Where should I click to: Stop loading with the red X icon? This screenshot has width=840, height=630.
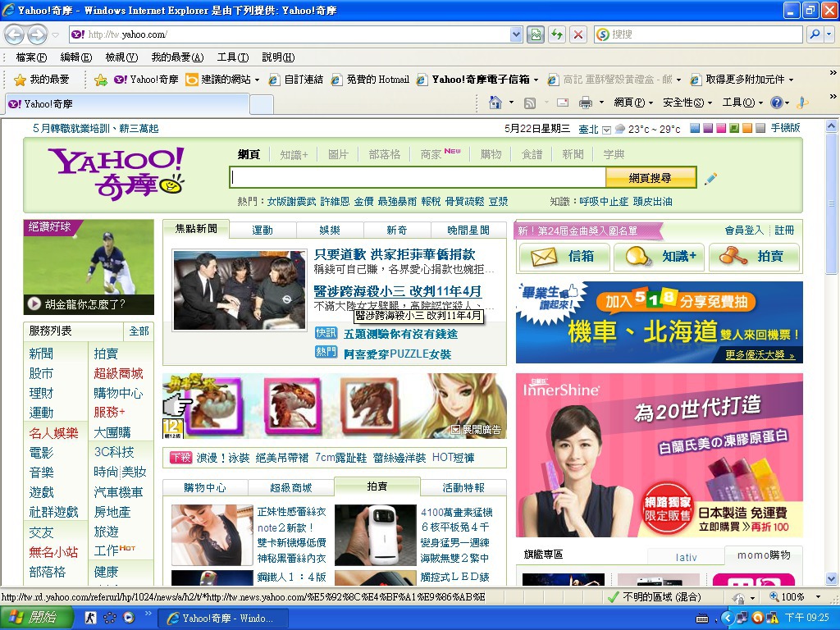pyautogui.click(x=578, y=34)
